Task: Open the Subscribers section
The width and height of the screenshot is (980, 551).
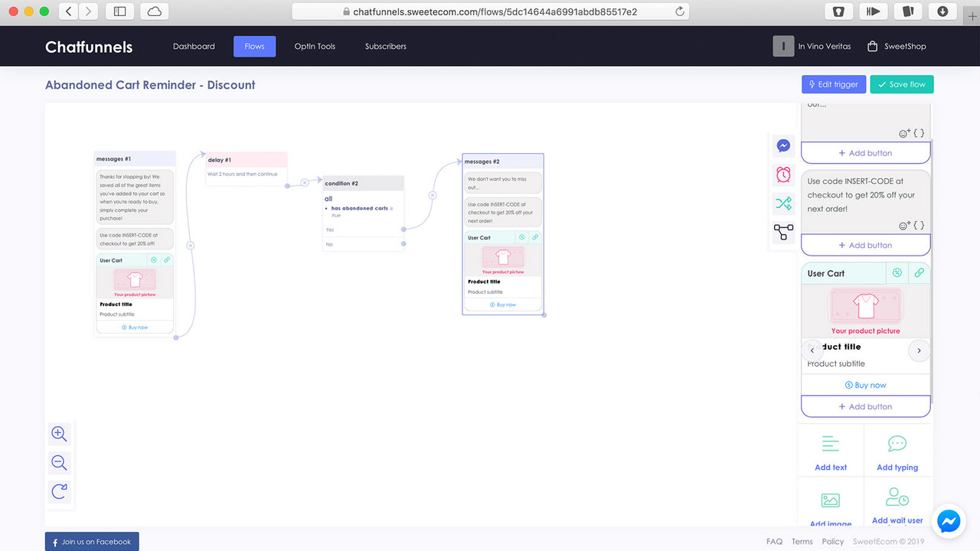Action: (x=385, y=46)
